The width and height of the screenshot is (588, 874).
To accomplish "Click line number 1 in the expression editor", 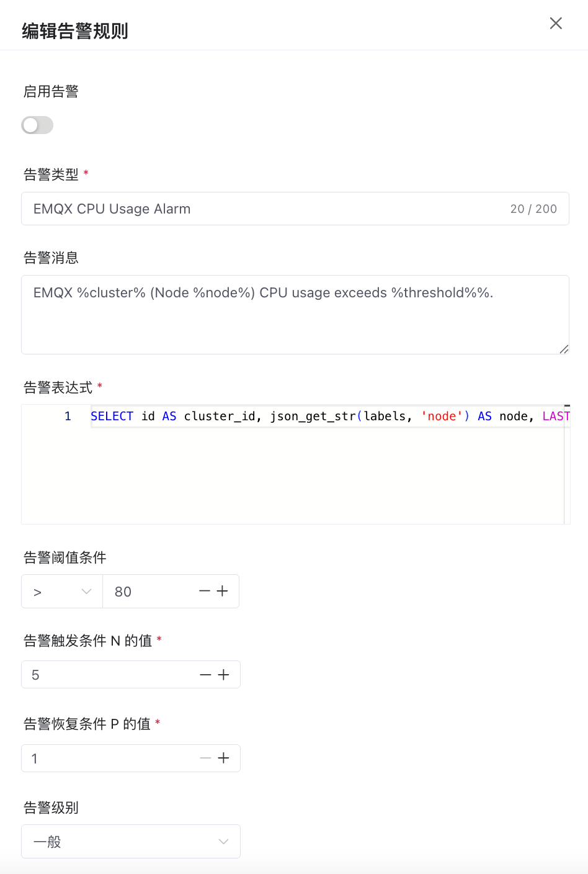I will click(68, 416).
